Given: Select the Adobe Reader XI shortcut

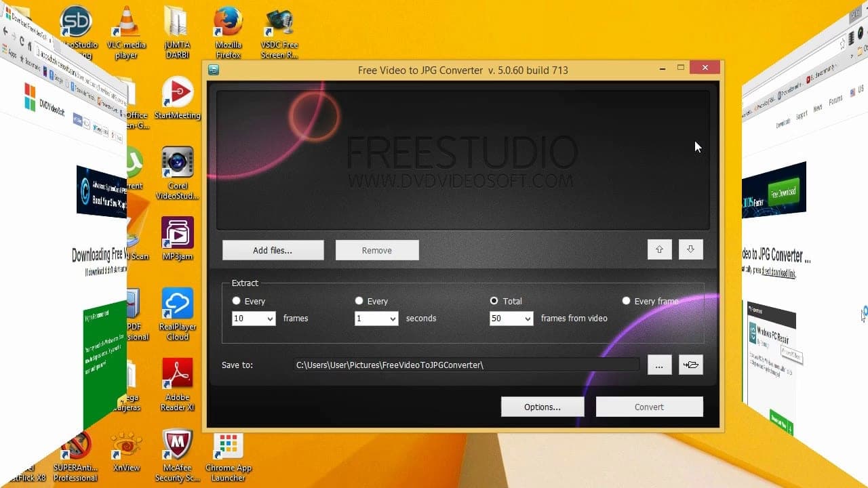Looking at the screenshot, I should click(x=177, y=384).
